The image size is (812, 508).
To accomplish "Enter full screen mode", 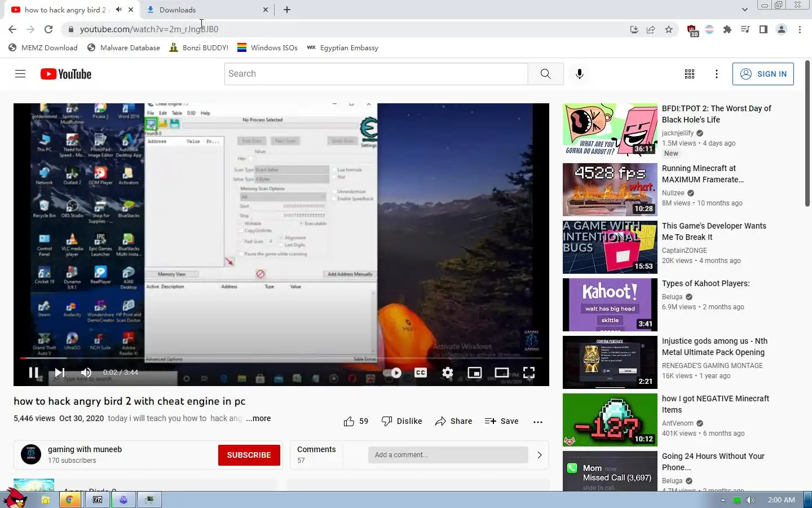I will 529,373.
